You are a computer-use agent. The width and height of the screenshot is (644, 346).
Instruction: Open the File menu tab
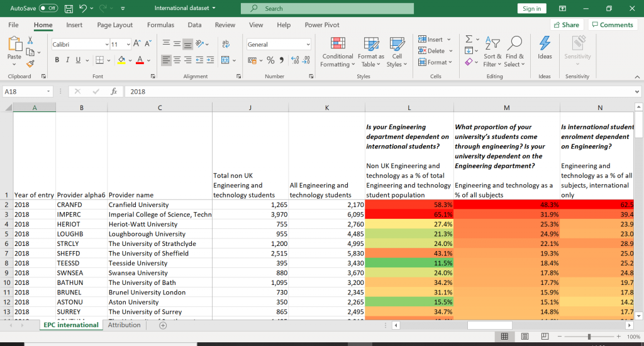tap(13, 25)
